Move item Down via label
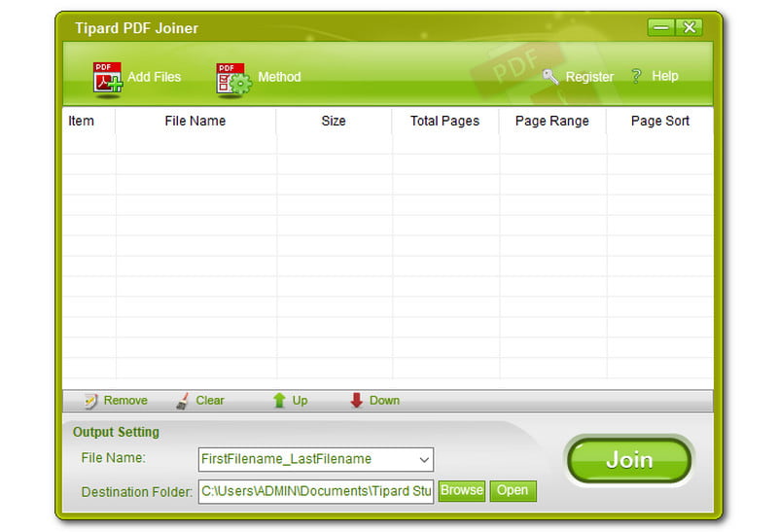The image size is (778, 532). (x=384, y=401)
